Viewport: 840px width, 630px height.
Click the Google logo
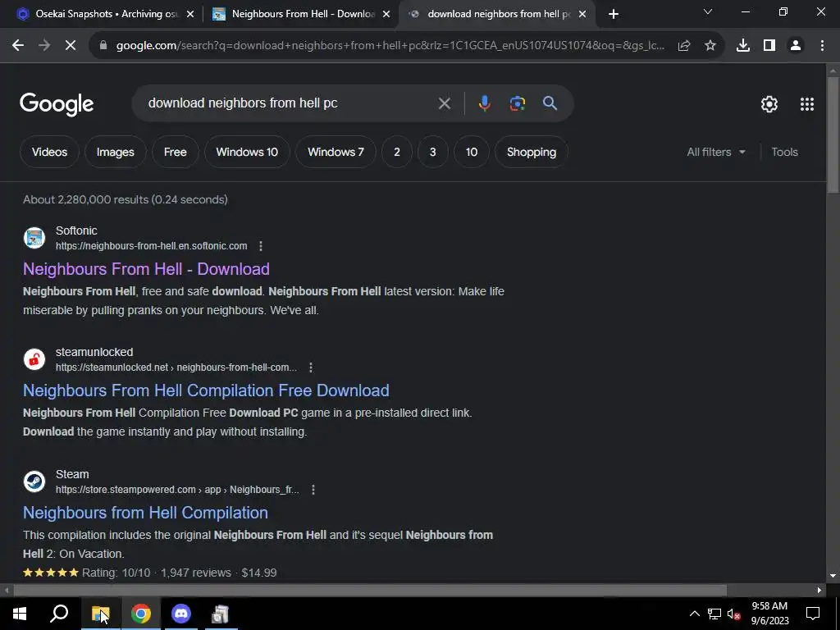[57, 104]
